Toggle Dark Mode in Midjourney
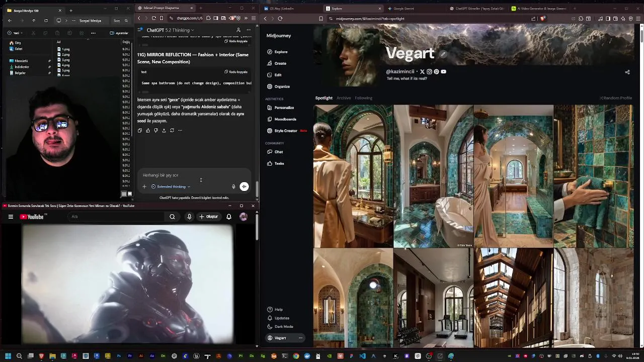 click(280, 327)
